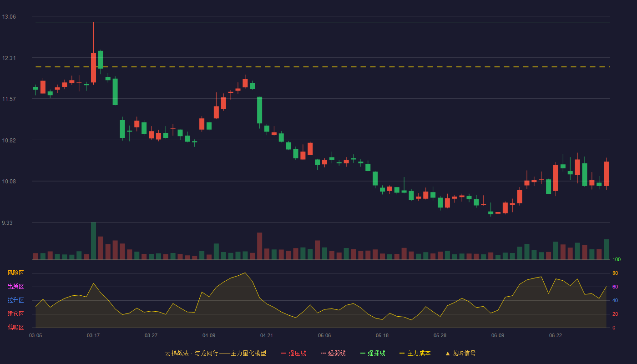Click the green 强撑线 legend line icon

[x=363, y=353]
